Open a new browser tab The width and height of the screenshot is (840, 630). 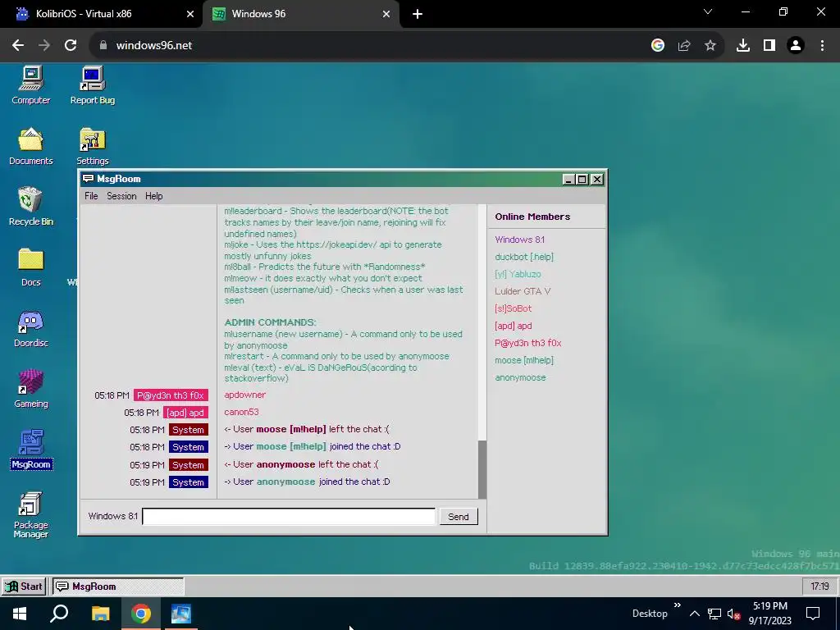coord(418,14)
